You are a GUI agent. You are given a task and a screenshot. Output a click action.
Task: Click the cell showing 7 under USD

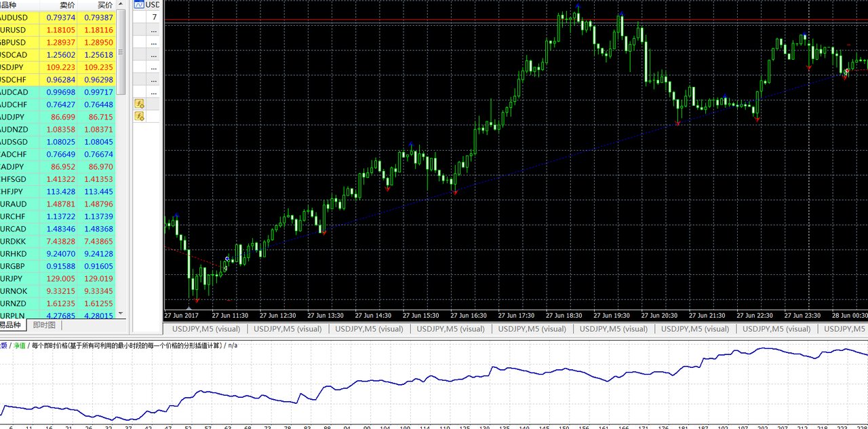(155, 17)
